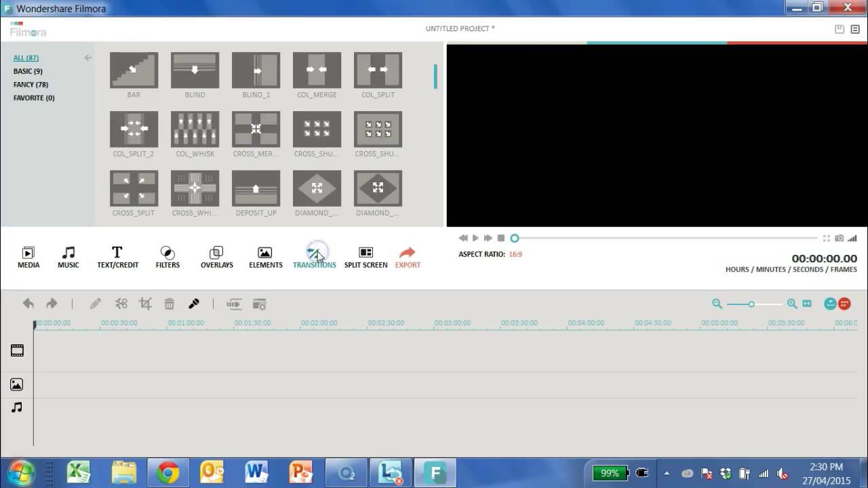Expand the system tray hidden icons
Viewport: 868px width, 488px height.
(x=667, y=473)
